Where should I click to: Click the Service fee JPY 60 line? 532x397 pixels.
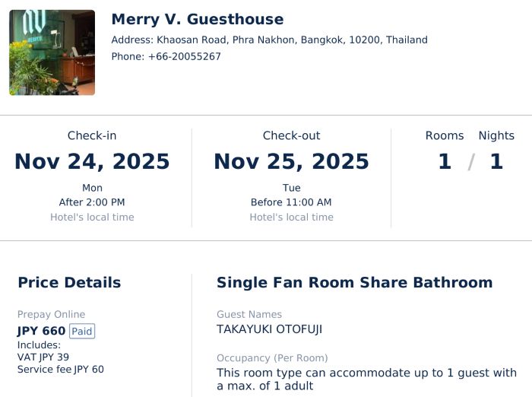61,370
